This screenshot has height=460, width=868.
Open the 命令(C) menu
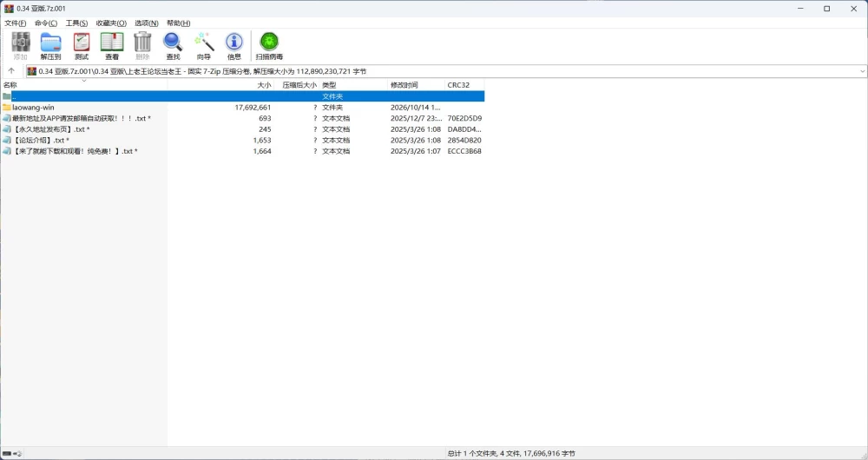(45, 23)
